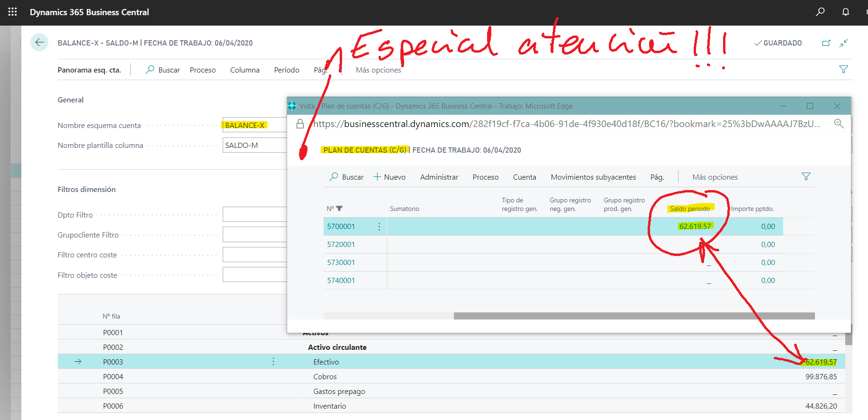Open the Columna menu
The image size is (868, 420).
[245, 70]
